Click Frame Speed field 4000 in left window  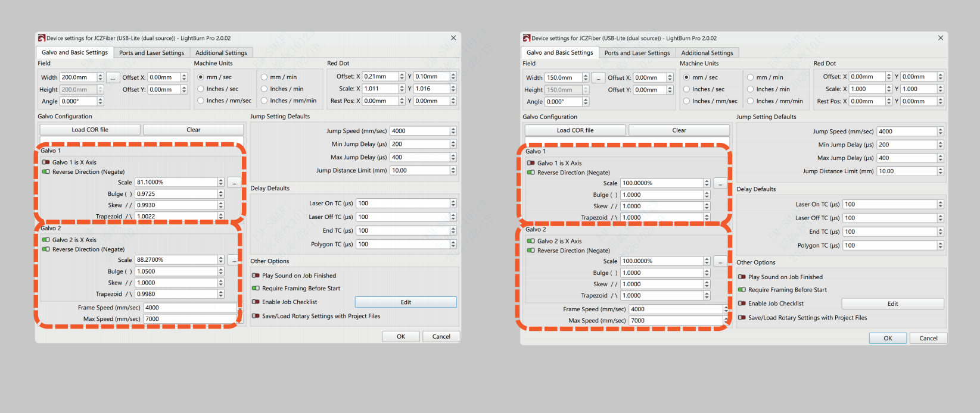point(190,308)
